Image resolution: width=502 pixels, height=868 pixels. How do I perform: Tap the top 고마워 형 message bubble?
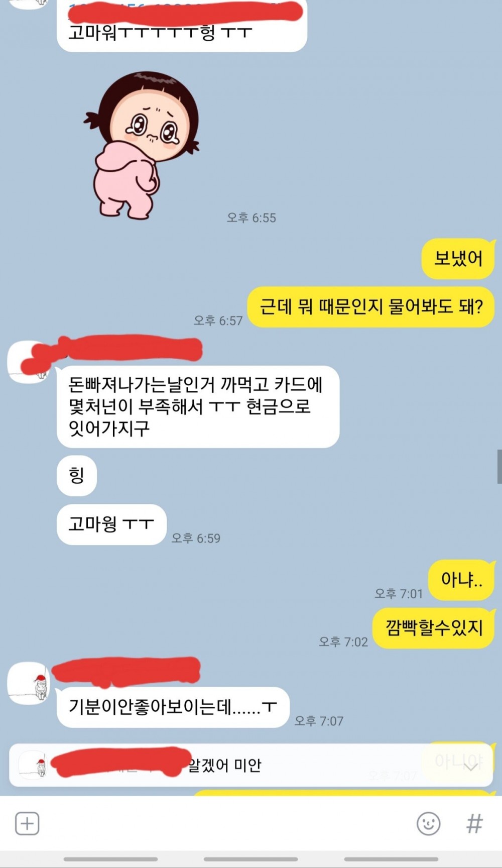[x=182, y=25]
